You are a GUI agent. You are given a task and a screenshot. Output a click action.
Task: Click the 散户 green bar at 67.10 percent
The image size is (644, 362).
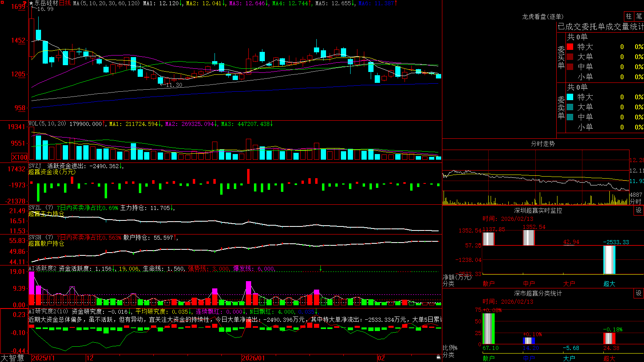coord(488,329)
